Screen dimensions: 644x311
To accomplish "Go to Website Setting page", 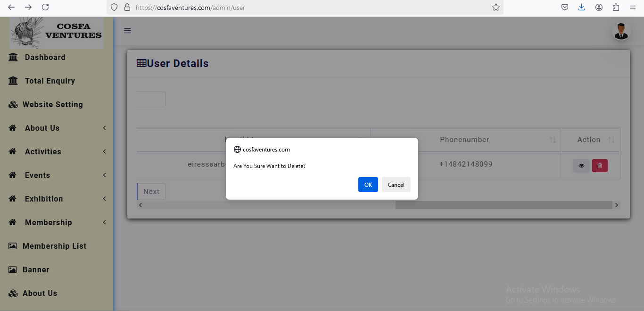I will pos(52,104).
